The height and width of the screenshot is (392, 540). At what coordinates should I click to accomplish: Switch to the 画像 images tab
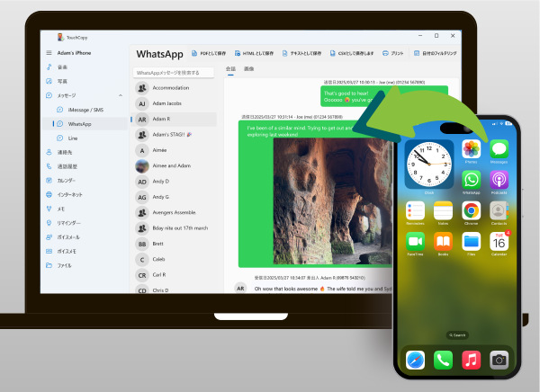(x=249, y=69)
